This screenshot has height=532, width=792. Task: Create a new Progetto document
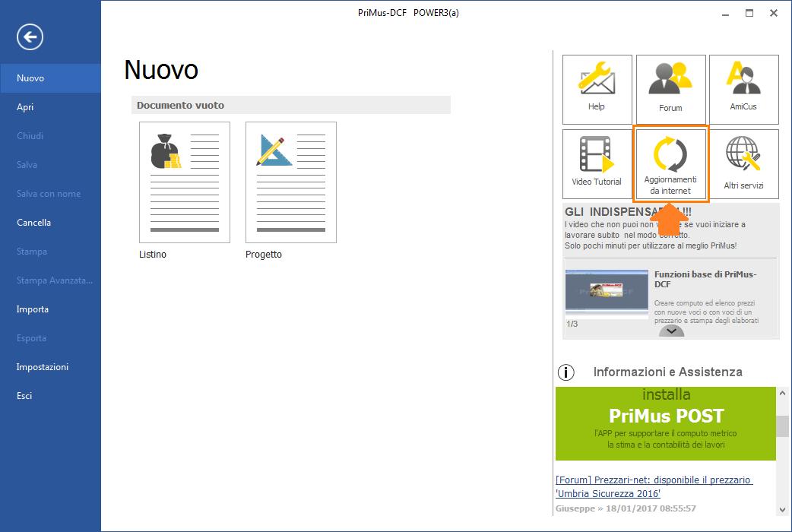pyautogui.click(x=291, y=182)
